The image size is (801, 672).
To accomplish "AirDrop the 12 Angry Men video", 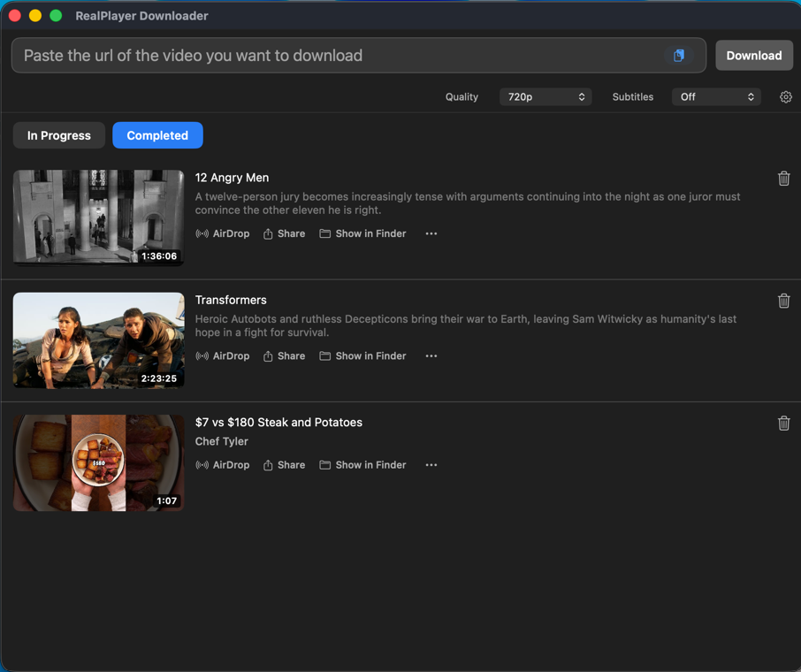I will coord(223,233).
